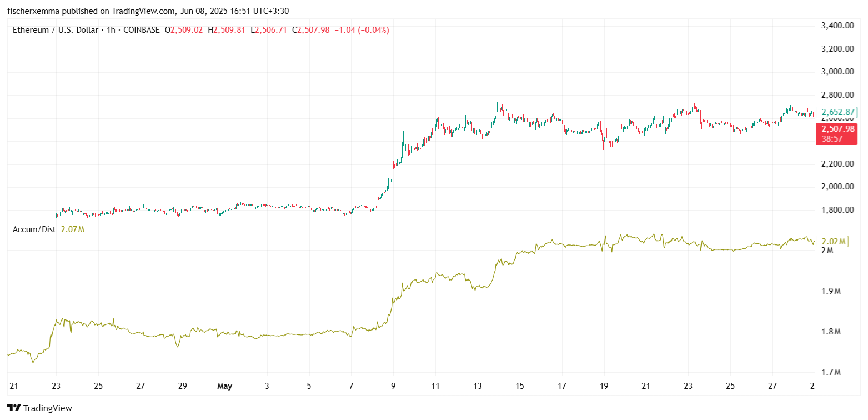The height and width of the screenshot is (420, 868).
Task: Click the −1.04 (−0.04%) change value
Action: click(x=361, y=30)
